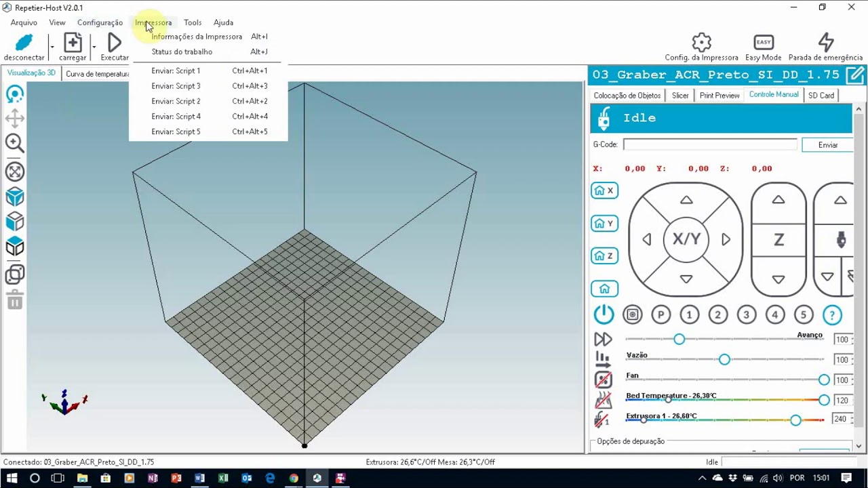
Task: Click the Fan speed slider handle
Action: click(824, 380)
